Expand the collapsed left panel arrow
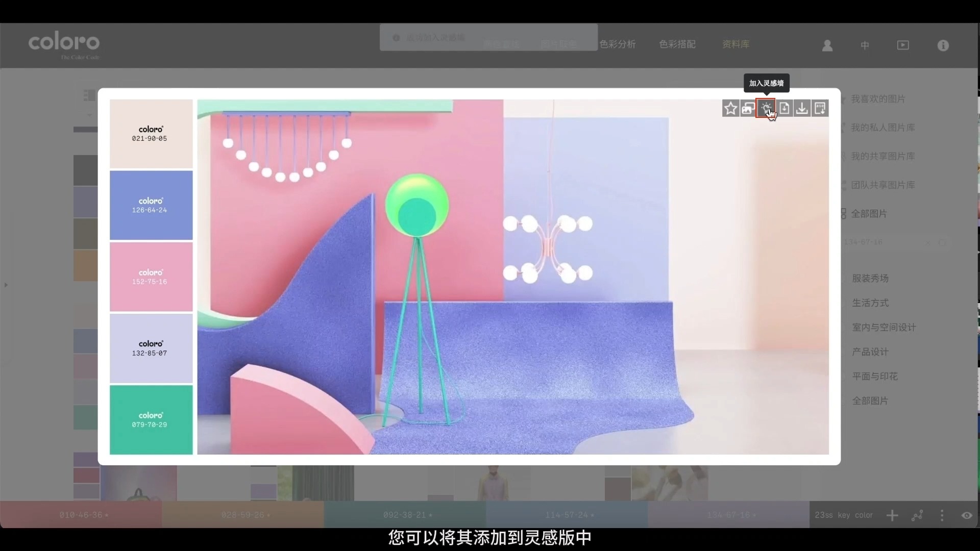Image resolution: width=980 pixels, height=551 pixels. click(6, 285)
